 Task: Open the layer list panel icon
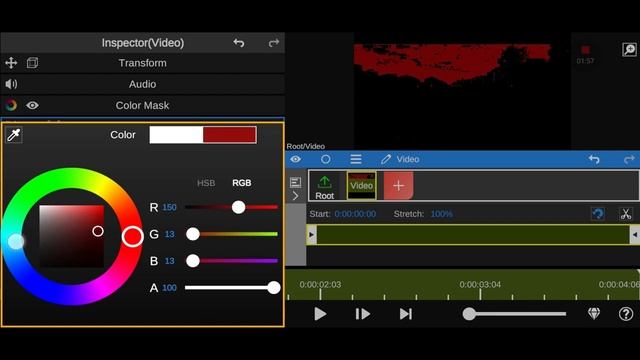point(296,182)
